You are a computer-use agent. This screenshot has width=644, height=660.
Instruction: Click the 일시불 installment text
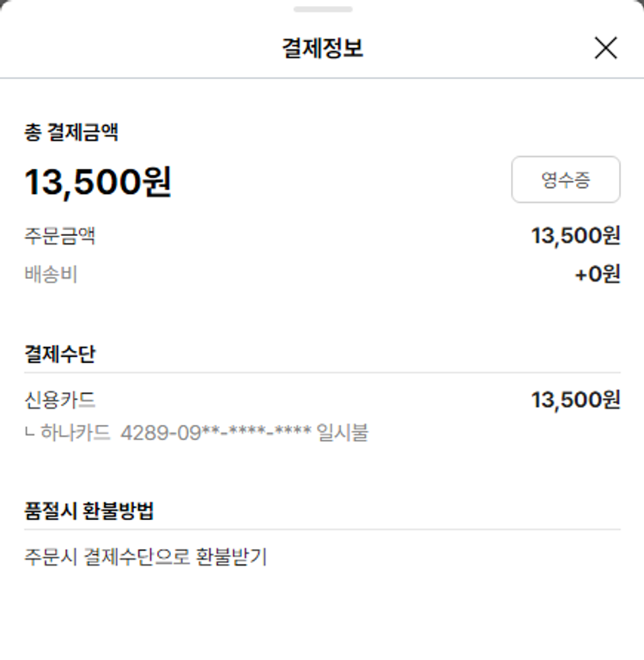tap(343, 433)
